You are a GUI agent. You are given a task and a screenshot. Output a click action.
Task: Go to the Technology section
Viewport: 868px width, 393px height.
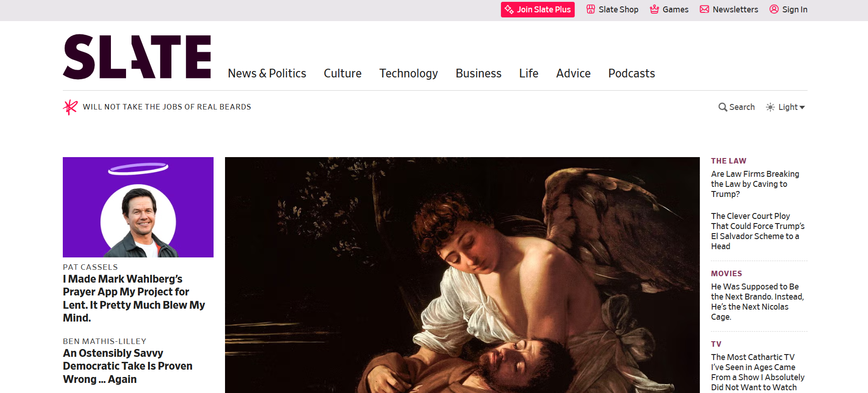(x=408, y=73)
